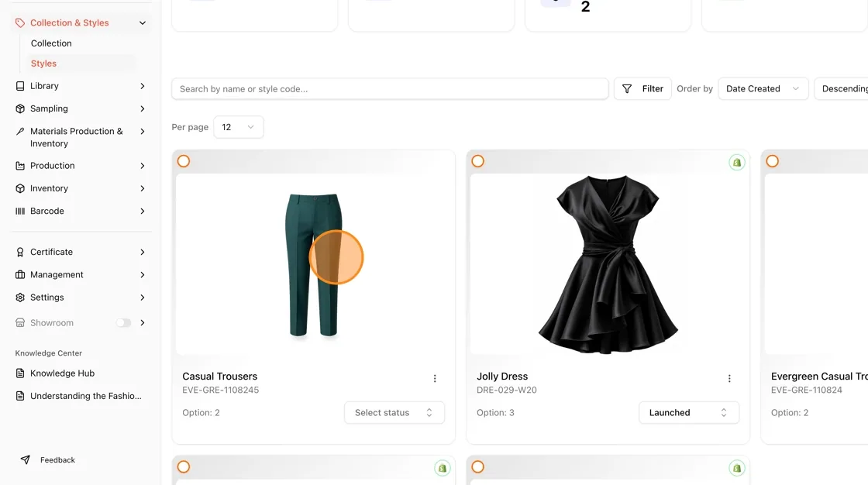The width and height of the screenshot is (868, 485).
Task: Click Option: 3 on Jolly Dress
Action: tap(495, 412)
